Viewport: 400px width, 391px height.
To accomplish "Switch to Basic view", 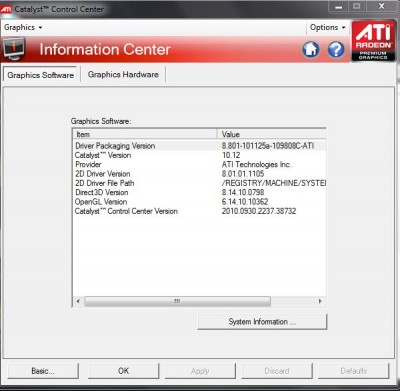I will point(43,371).
